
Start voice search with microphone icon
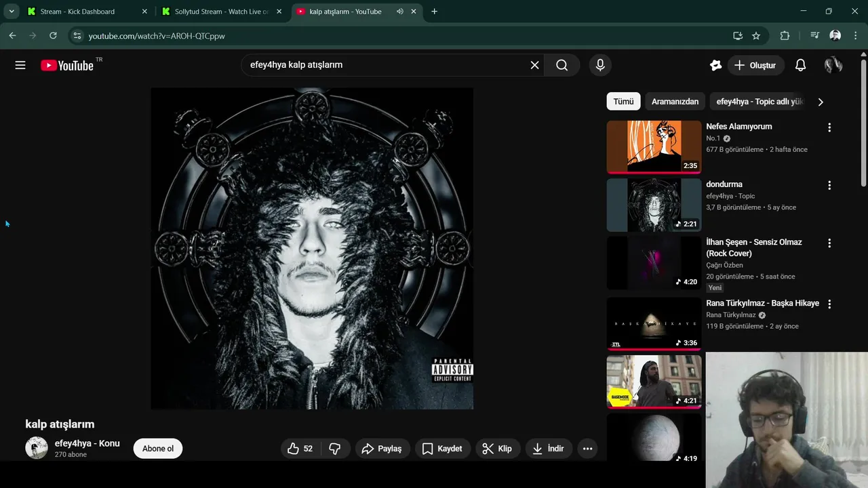click(x=599, y=65)
